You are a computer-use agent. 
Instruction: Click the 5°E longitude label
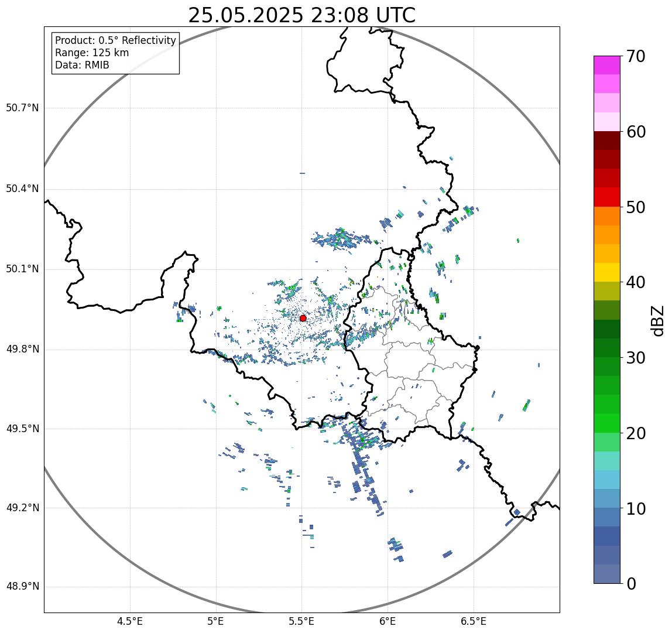tap(215, 621)
